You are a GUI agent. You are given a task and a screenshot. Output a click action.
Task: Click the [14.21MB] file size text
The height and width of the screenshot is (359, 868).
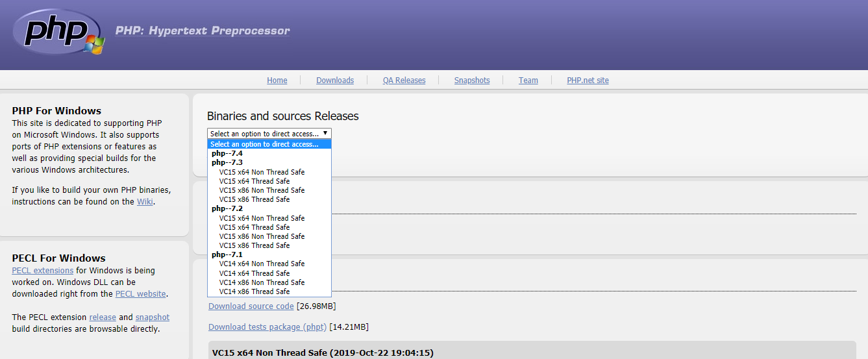349,327
